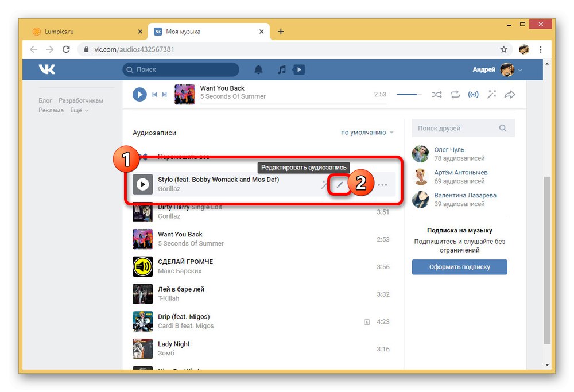Open the music note player icon in header
Viewport: 574px width, 392px height.
[281, 69]
